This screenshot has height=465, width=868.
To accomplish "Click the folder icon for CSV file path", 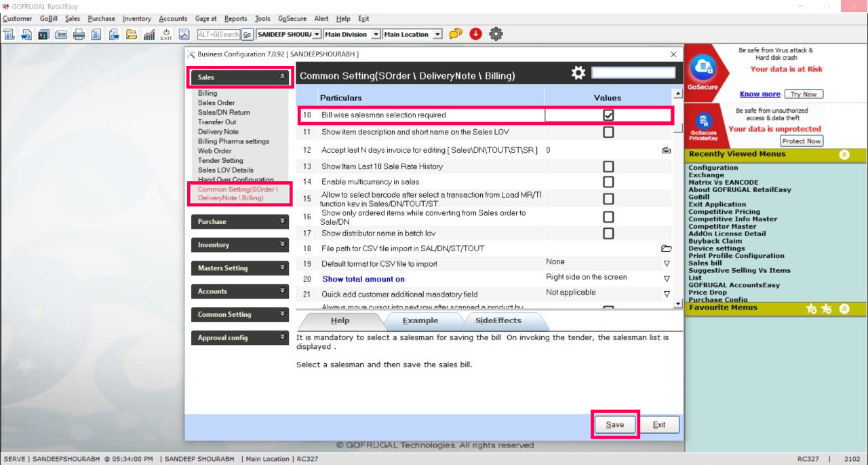I will (x=666, y=248).
